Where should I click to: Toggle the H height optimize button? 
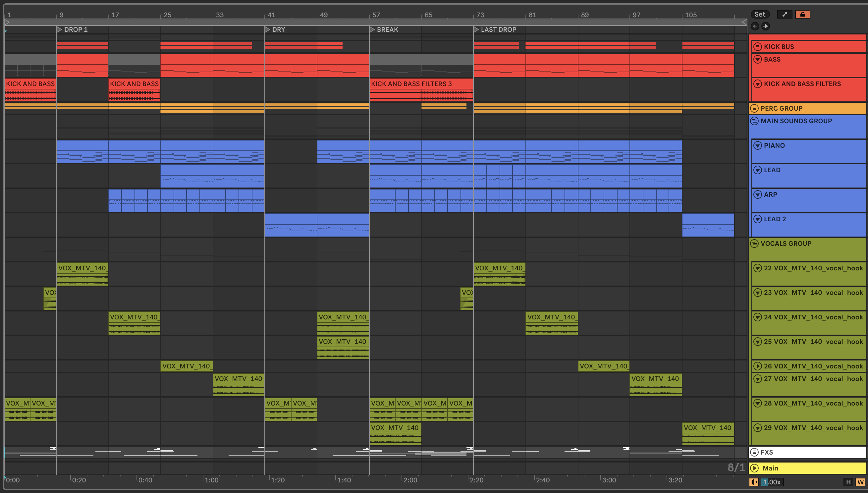click(x=848, y=482)
